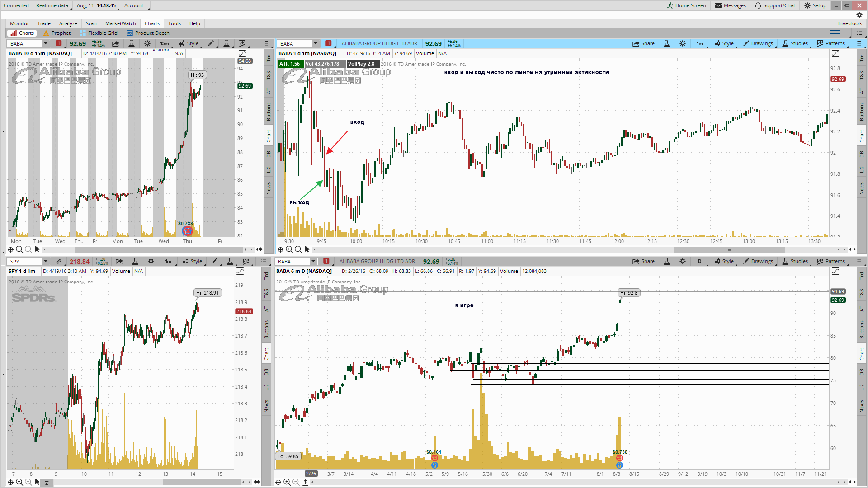Image resolution: width=868 pixels, height=488 pixels.
Task: Open share icon in SPY chart toolbar
Action: point(119,261)
